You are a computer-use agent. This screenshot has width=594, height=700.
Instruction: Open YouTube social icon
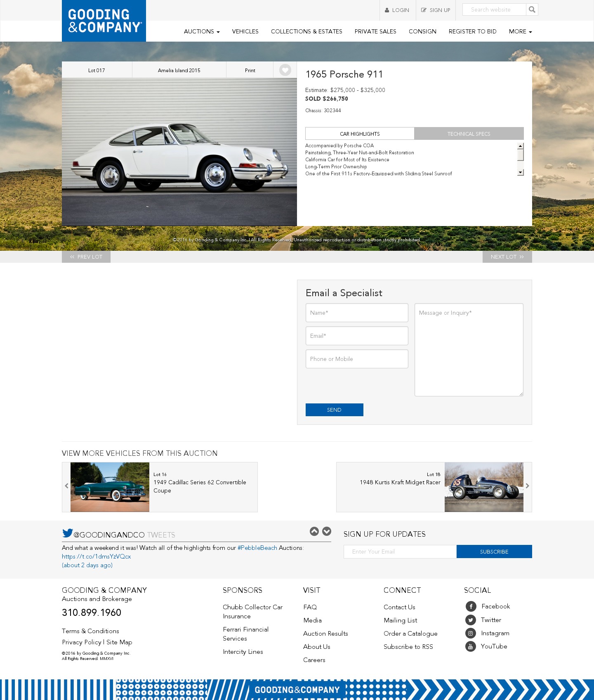[471, 646]
